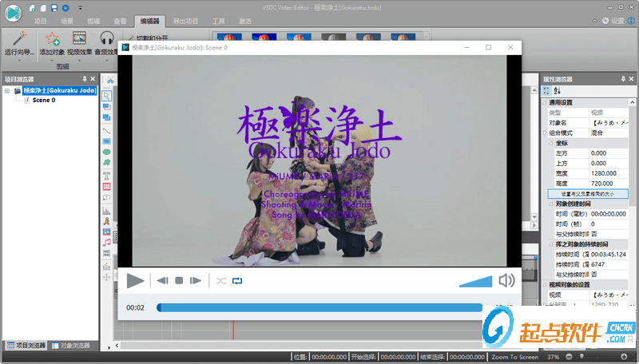Select the green ellipse shape tool
The height and width of the screenshot is (364, 639).
[x=106, y=152]
